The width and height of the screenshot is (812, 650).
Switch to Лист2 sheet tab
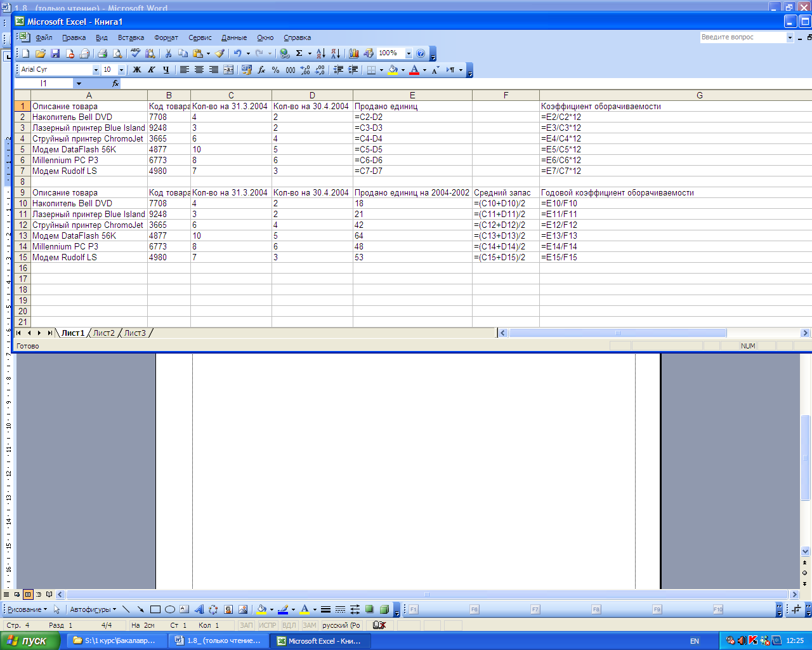pos(104,333)
